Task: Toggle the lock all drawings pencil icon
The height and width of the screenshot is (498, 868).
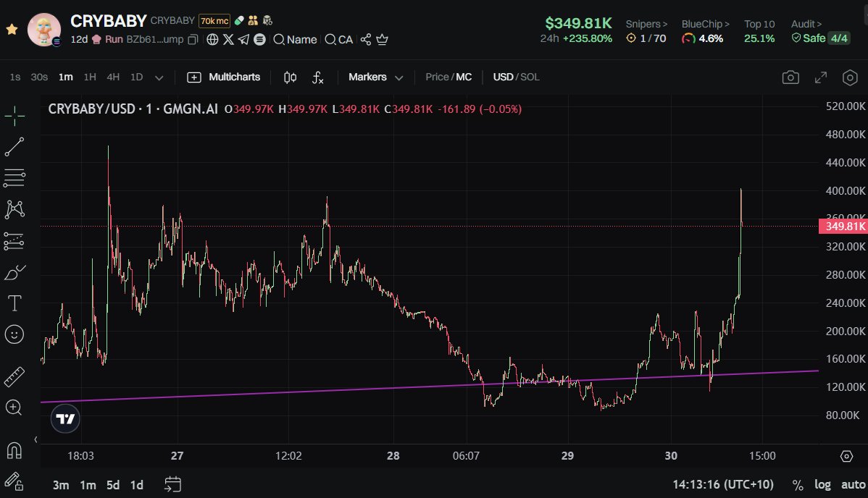Action: pyautogui.click(x=14, y=481)
